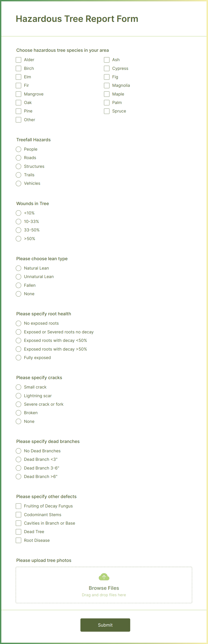Screen dimensions: 208x644
Task: Choose Dead Branch >6 inches option
Action: [x=18, y=476]
